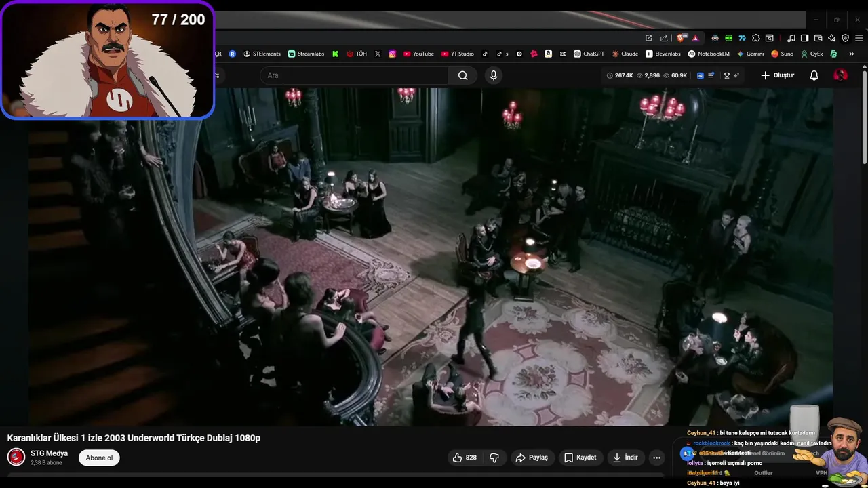The width and height of the screenshot is (868, 488).
Task: Open the first TikTok bookmark icon
Action: click(485, 54)
